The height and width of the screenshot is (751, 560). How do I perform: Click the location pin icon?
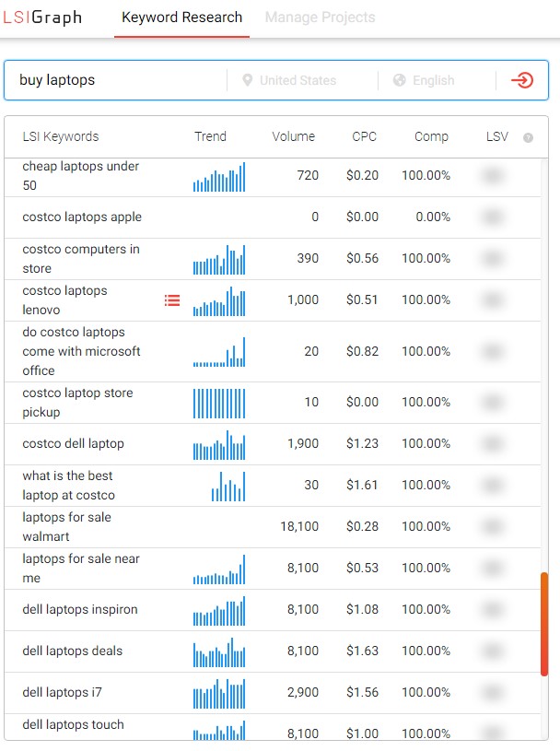(x=247, y=80)
